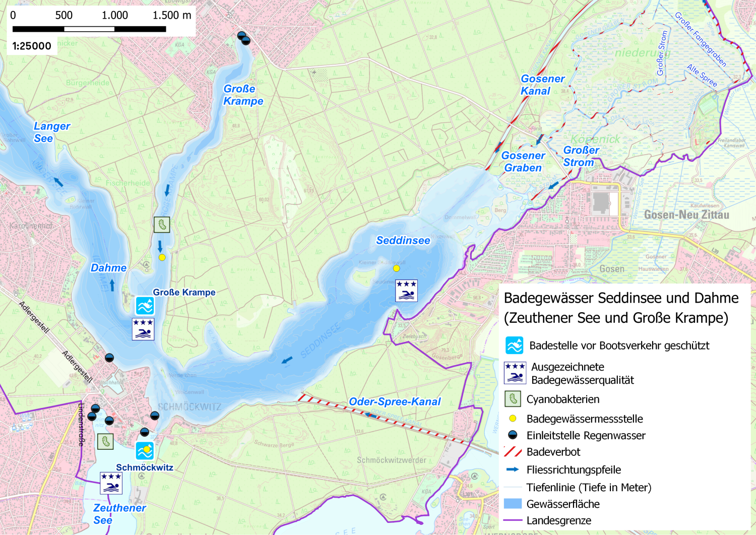Click the 1:25000 scale text
The width and height of the screenshot is (756, 535).
[x=32, y=46]
